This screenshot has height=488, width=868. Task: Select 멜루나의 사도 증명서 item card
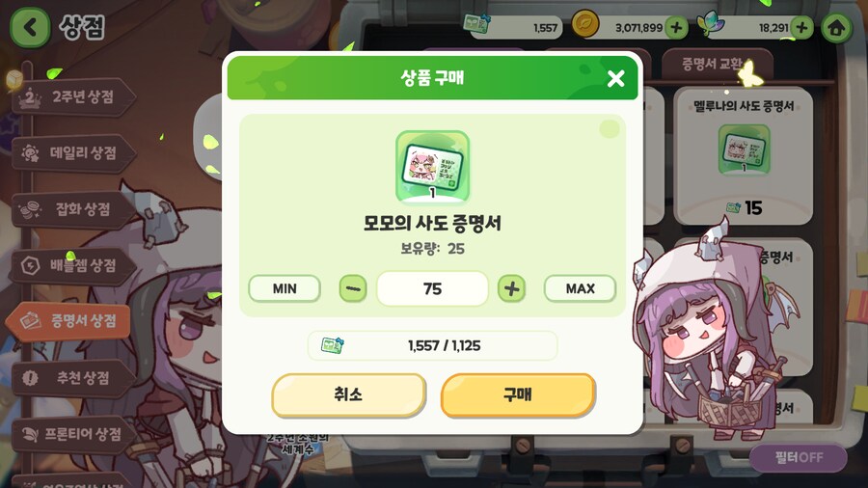coord(744,156)
